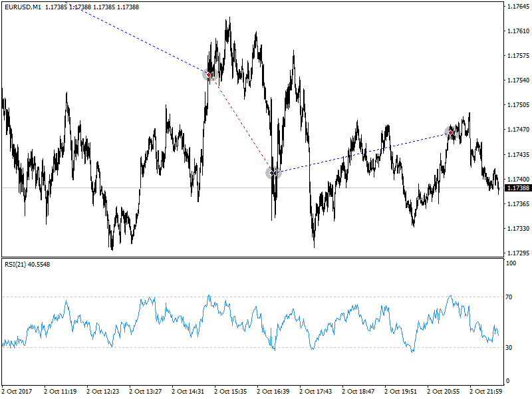The image size is (532, 399).
Task: Select the red trade marker near 20:55
Action: point(451,132)
